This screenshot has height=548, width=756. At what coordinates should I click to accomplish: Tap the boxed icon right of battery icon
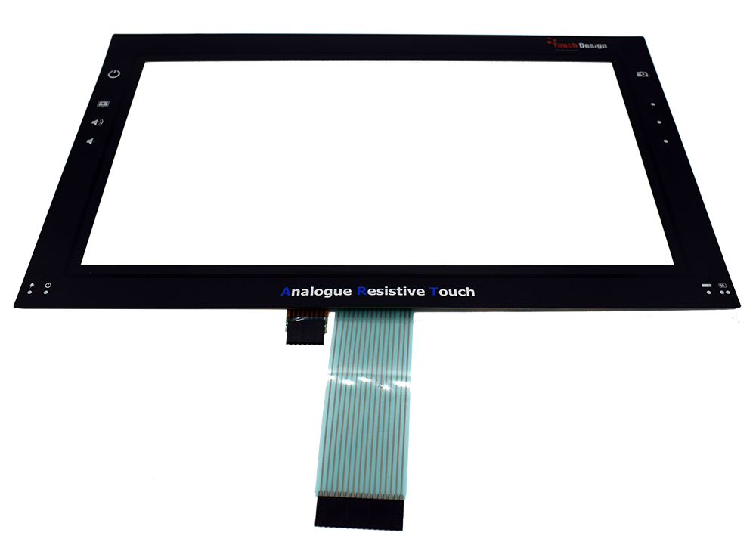(x=723, y=285)
